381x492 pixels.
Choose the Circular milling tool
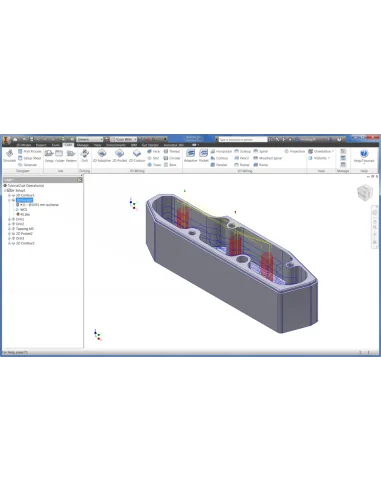point(172,158)
